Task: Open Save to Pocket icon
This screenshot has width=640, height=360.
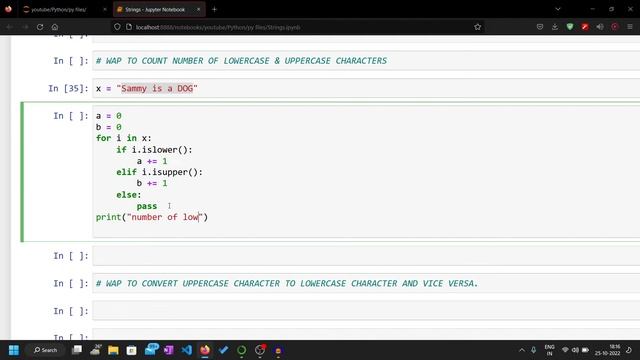Action: pyautogui.click(x=540, y=27)
